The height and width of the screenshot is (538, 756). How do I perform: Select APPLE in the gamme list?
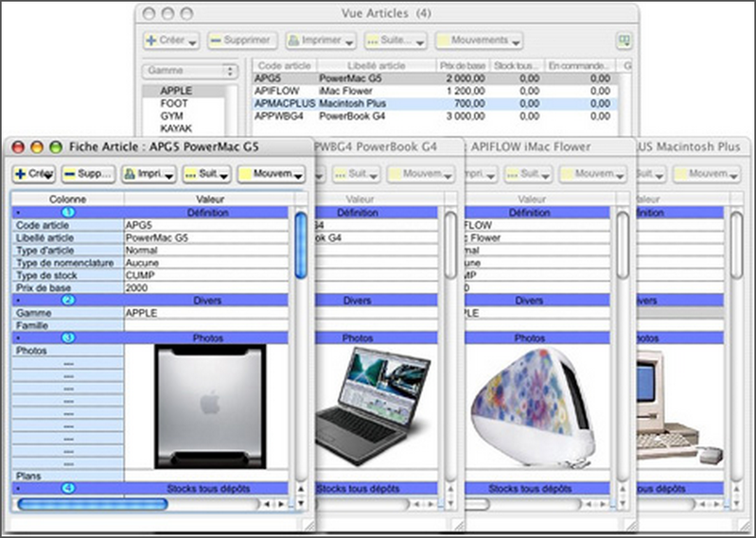tap(176, 91)
